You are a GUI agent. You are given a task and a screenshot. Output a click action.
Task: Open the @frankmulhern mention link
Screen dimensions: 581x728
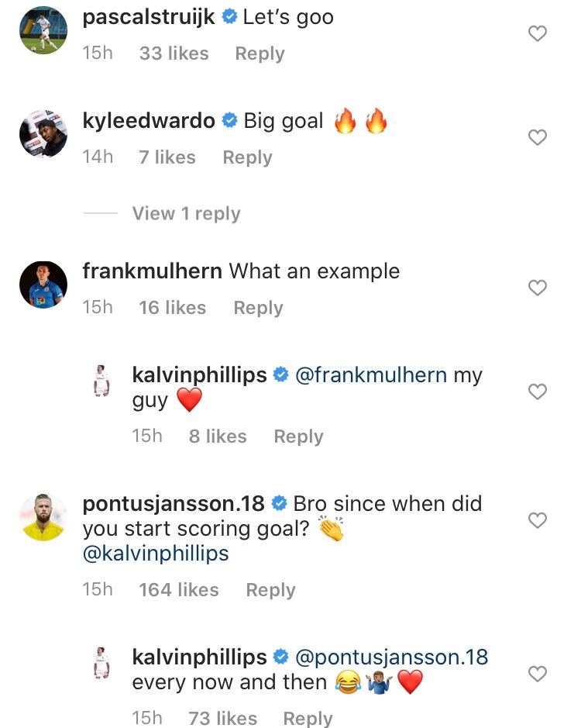pyautogui.click(x=371, y=375)
